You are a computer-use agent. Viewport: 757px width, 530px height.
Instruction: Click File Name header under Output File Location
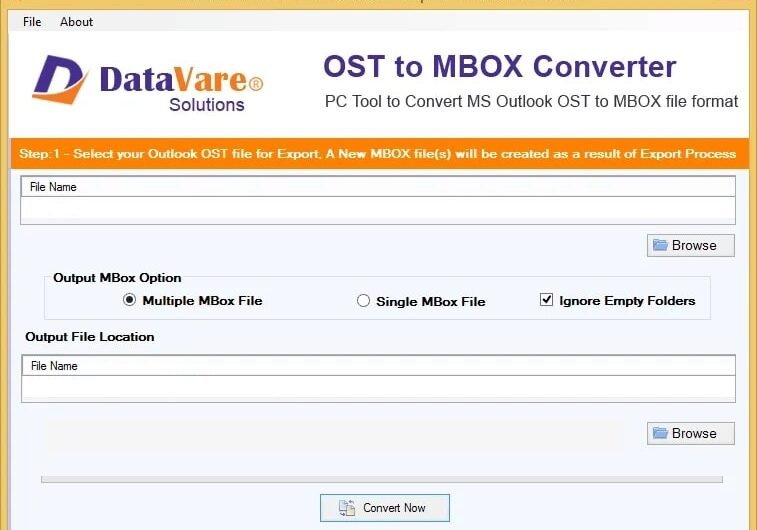pos(54,366)
